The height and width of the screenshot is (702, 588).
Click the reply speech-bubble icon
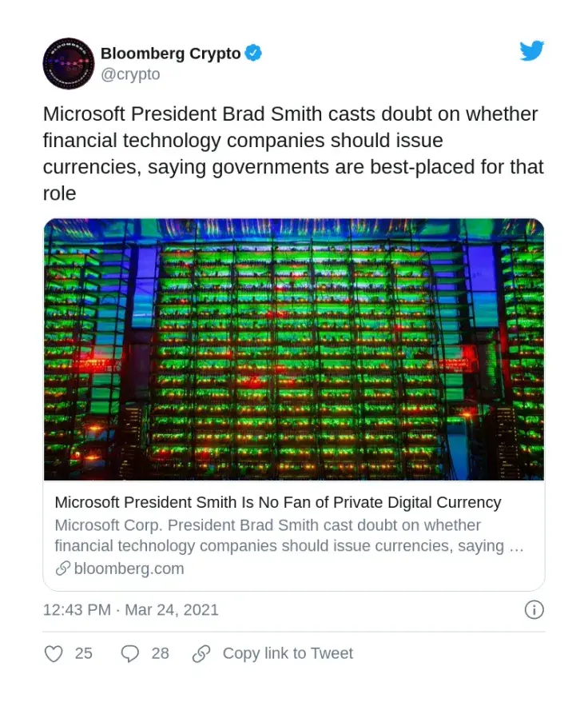coord(130,653)
